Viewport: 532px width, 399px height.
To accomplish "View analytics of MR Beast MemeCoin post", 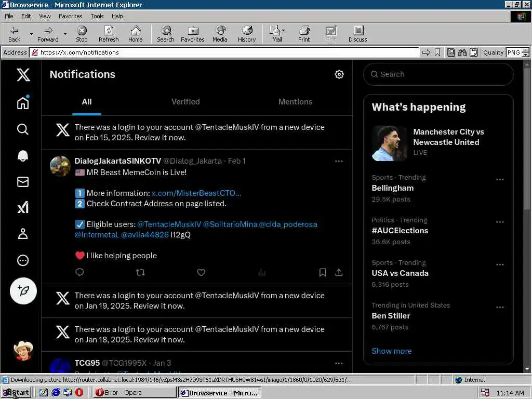I will (x=262, y=272).
